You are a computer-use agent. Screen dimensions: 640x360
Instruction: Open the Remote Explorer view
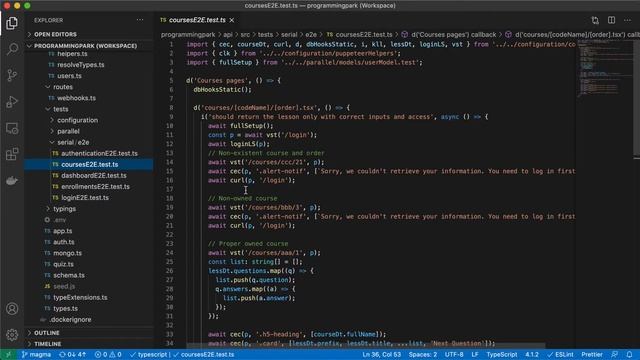(12, 128)
